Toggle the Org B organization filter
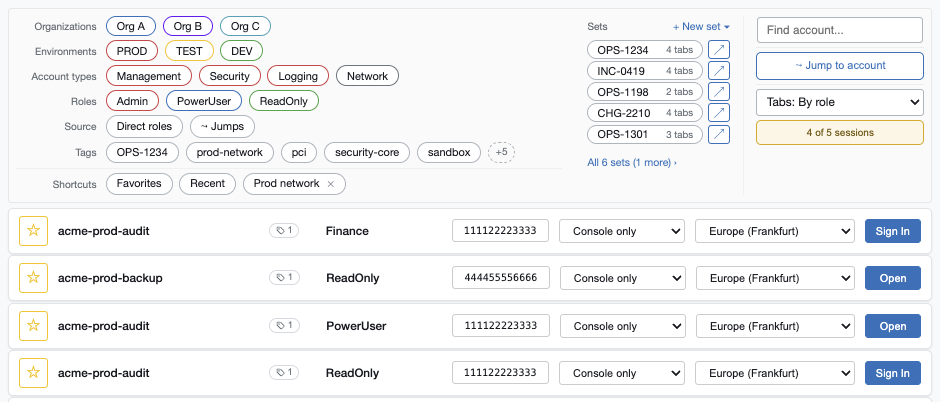 point(188,26)
